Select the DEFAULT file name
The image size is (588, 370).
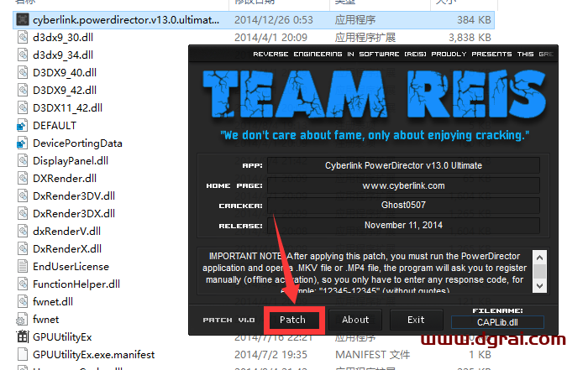tap(55, 126)
